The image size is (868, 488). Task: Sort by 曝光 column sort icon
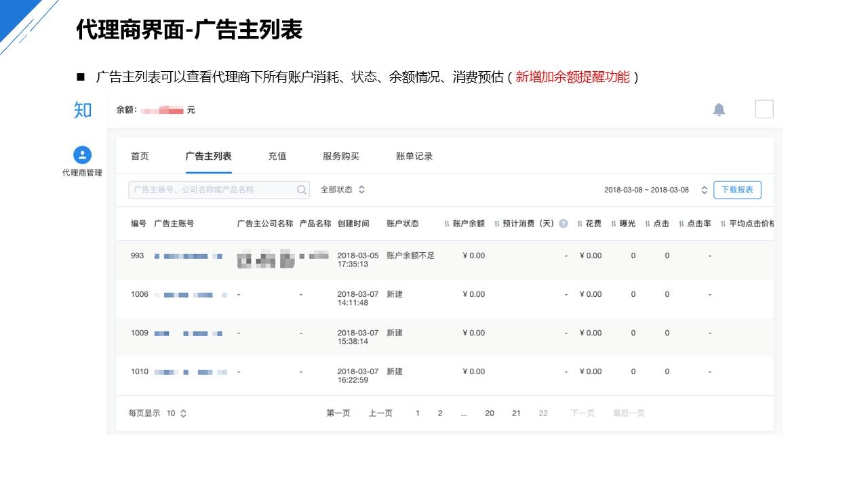pos(614,224)
